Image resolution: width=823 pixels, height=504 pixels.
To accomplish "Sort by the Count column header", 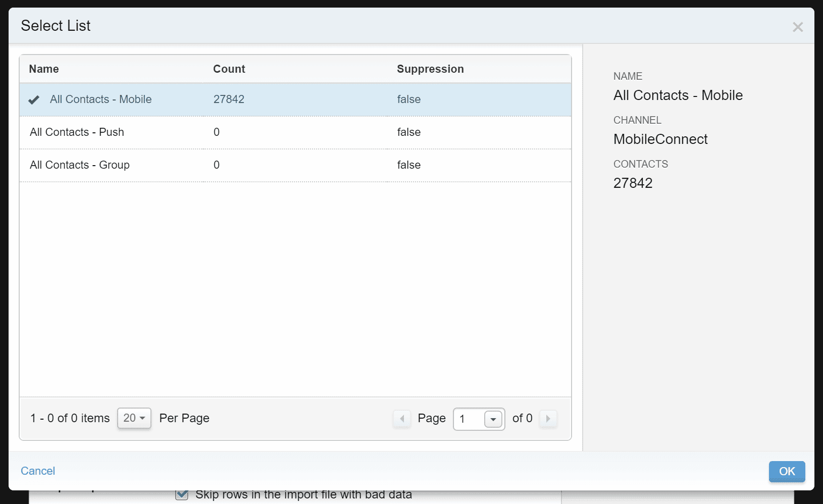I will tap(229, 69).
